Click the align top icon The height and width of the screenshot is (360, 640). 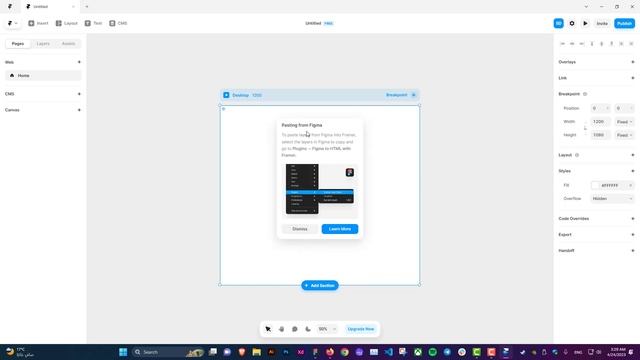592,44
